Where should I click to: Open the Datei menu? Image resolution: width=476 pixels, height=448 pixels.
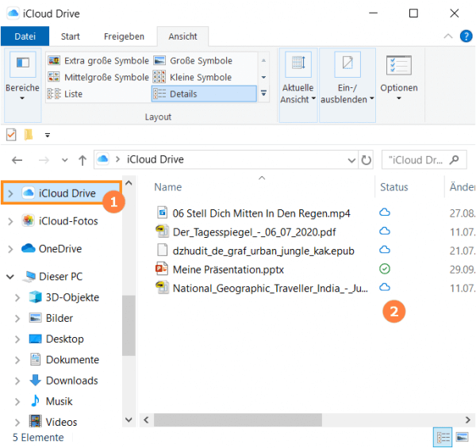25,36
